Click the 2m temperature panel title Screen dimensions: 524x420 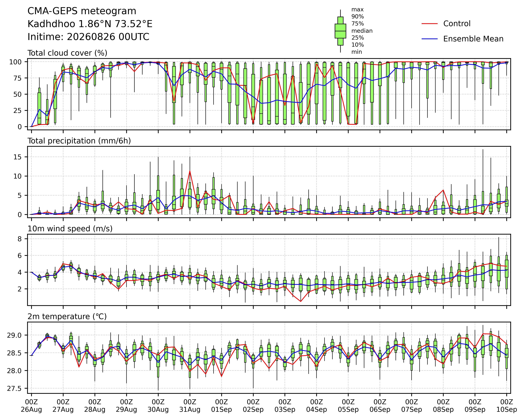67,316
